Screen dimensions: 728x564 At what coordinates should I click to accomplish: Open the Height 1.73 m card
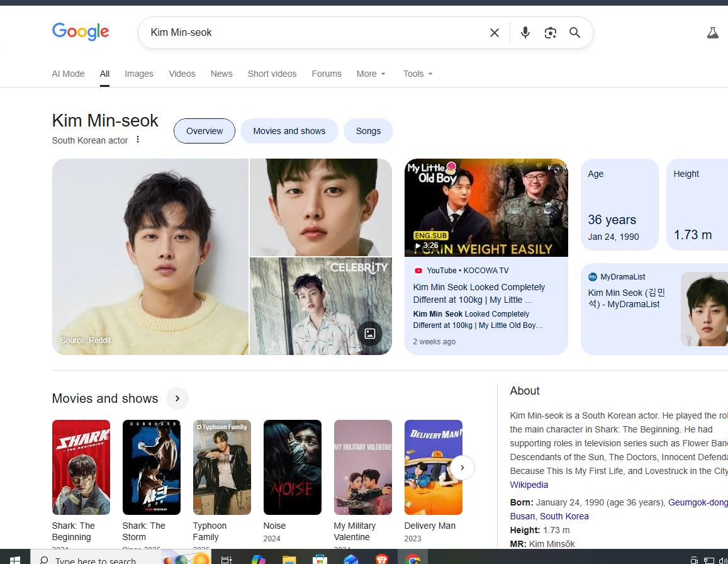[697, 205]
